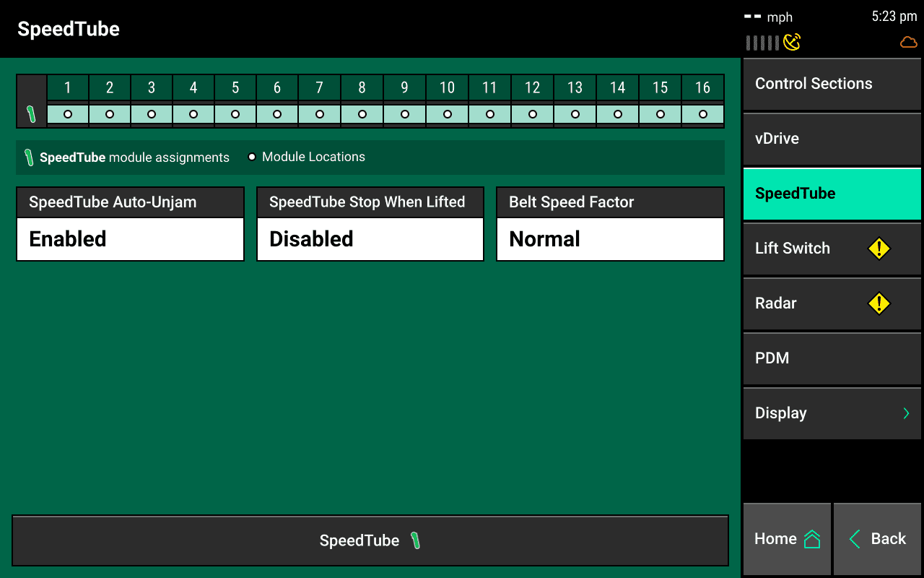Screen dimensions: 924x578
Task: Select the module location circle for row 16
Action: [703, 114]
